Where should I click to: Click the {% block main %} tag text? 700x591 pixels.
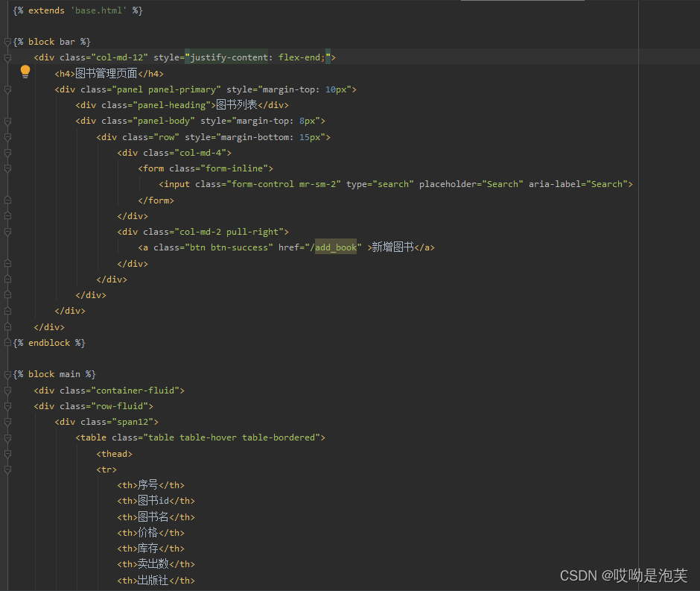pos(54,374)
